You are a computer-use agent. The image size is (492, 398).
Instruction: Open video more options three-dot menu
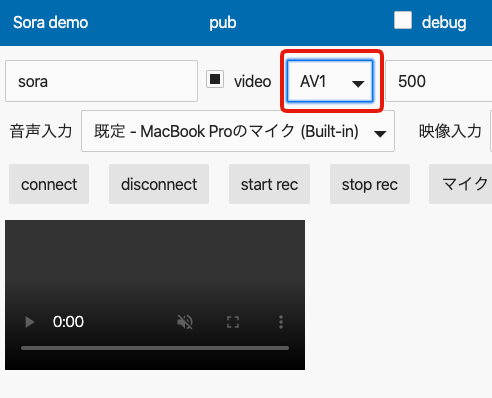[x=281, y=322]
